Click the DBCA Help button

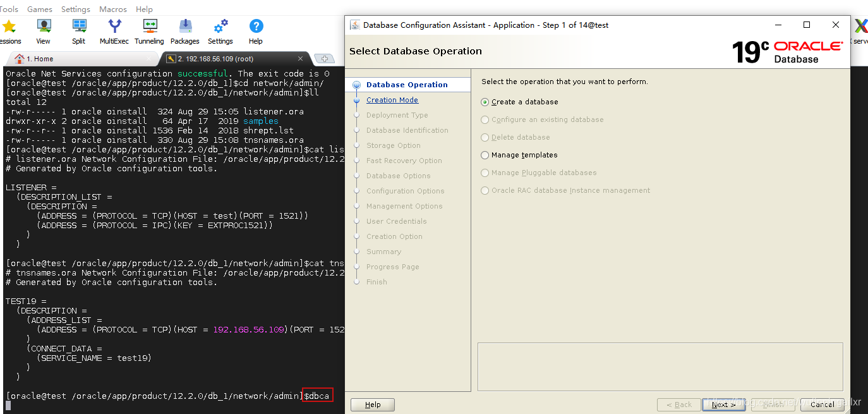(x=373, y=405)
